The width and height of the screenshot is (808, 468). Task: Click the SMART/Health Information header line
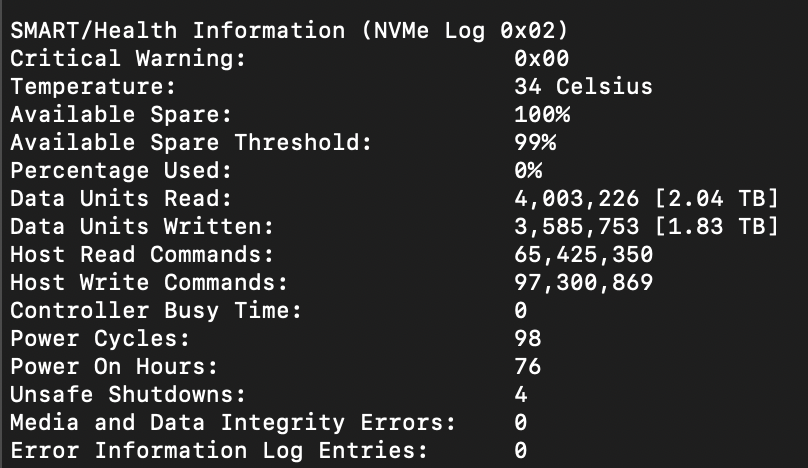click(x=289, y=30)
